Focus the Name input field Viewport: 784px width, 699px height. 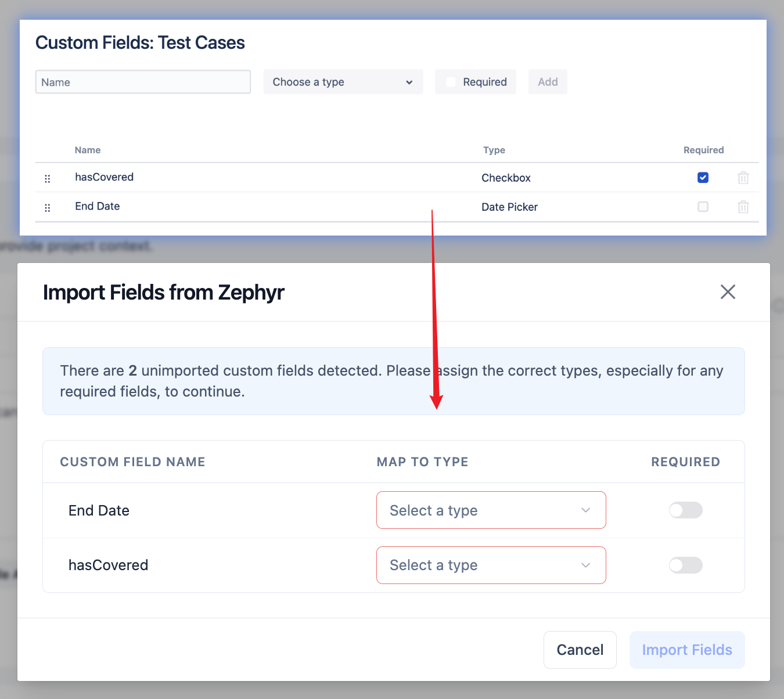143,82
